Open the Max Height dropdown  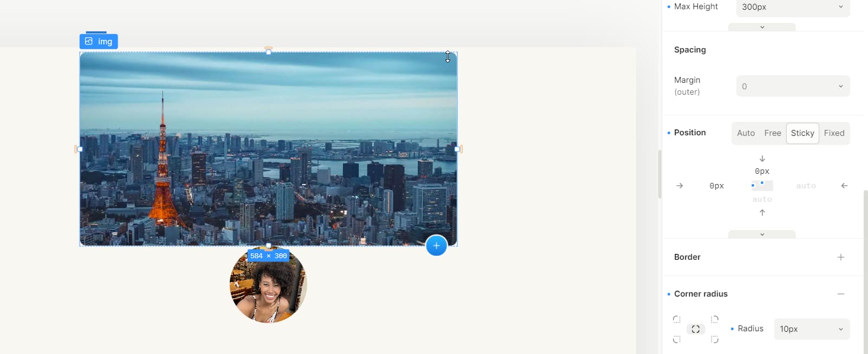(793, 7)
